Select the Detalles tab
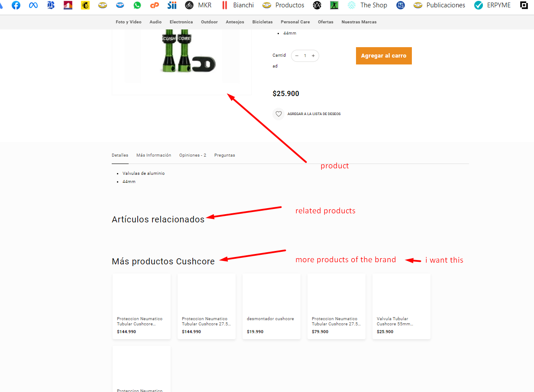534x392 pixels. tap(120, 155)
